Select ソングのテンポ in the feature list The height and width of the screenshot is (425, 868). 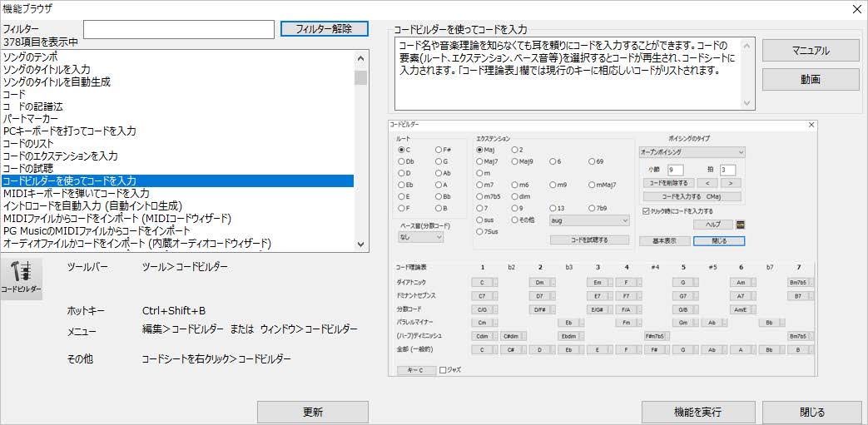point(177,57)
